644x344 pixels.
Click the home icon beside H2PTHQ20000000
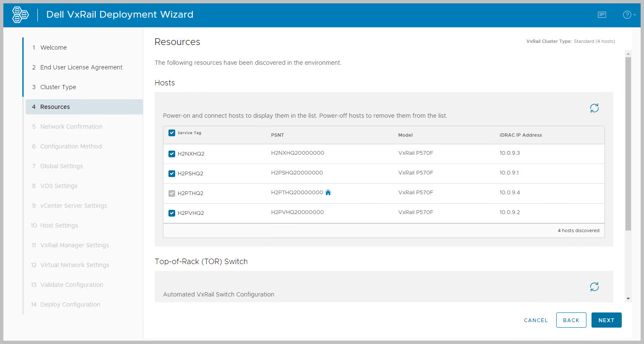click(328, 193)
